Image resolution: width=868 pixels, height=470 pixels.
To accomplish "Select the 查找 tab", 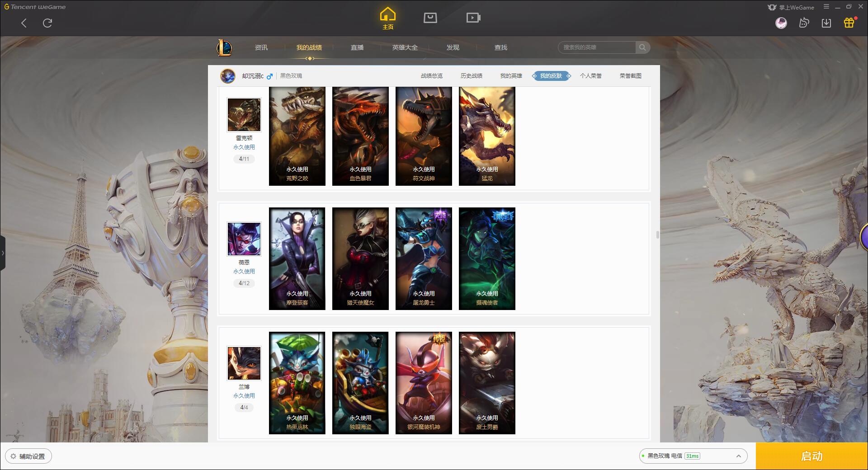I will click(x=501, y=47).
